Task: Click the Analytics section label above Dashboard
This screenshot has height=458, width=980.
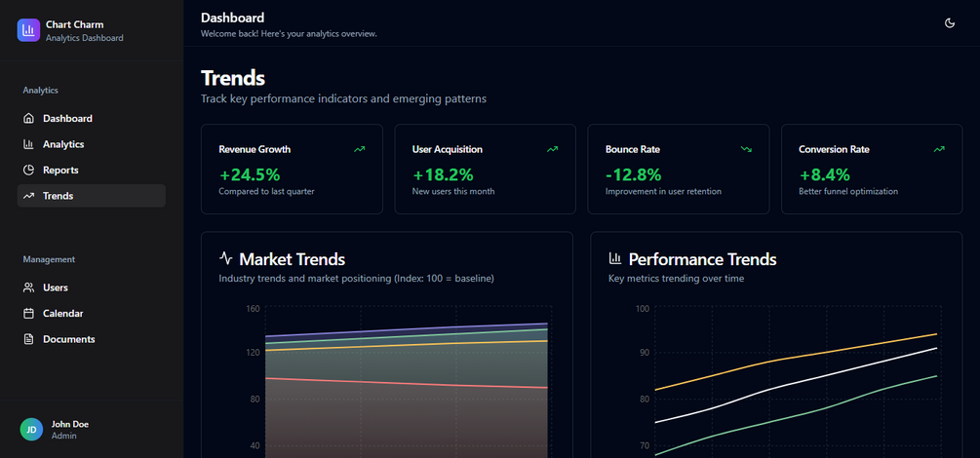Action: click(41, 90)
